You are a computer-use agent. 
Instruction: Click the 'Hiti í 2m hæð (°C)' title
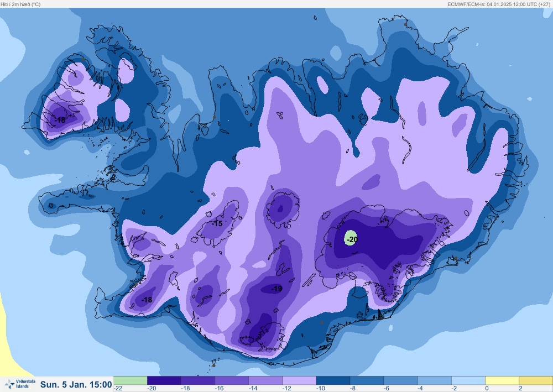pyautogui.click(x=20, y=4)
